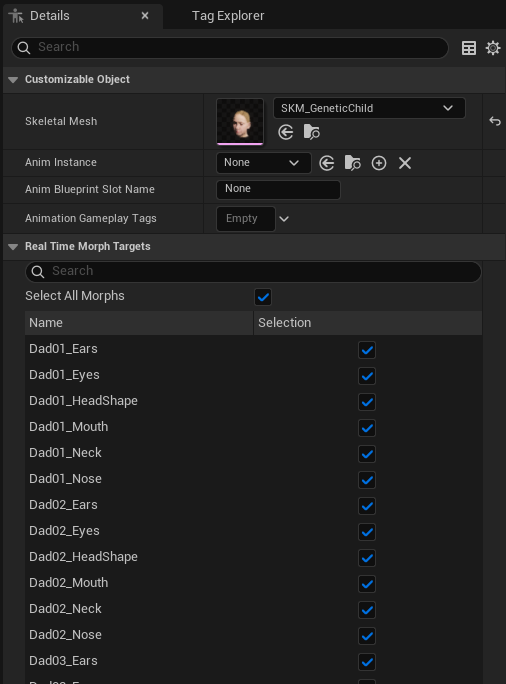506x684 pixels.
Task: Uncheck the Dad01_HeadShape morph
Action: (367, 402)
